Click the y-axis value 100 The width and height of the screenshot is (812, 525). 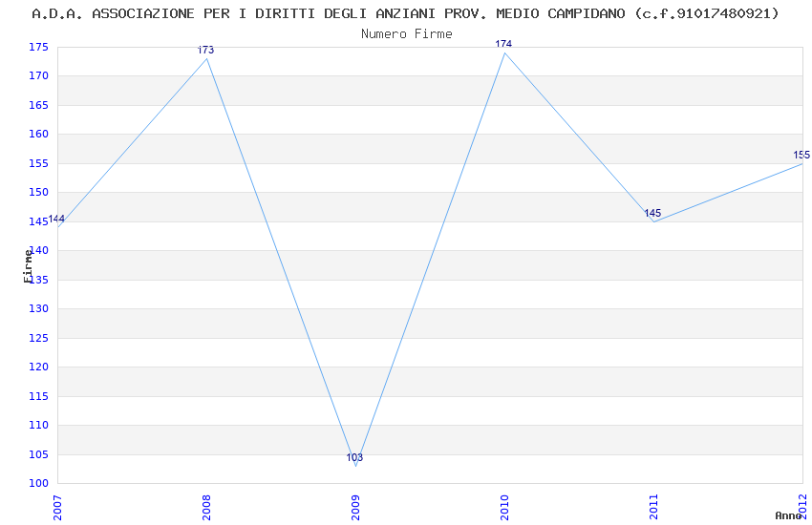[x=38, y=483]
